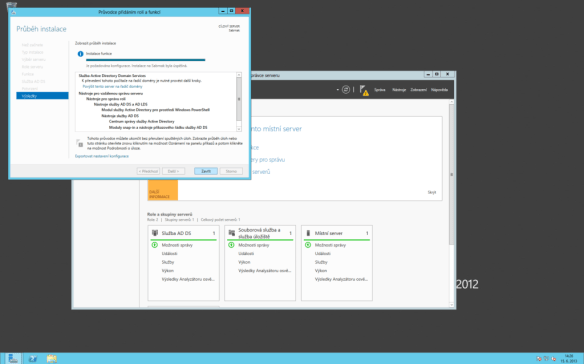The height and width of the screenshot is (364, 584).
Task: Click scroll-down arrow in wizard results list
Action: 239,129
